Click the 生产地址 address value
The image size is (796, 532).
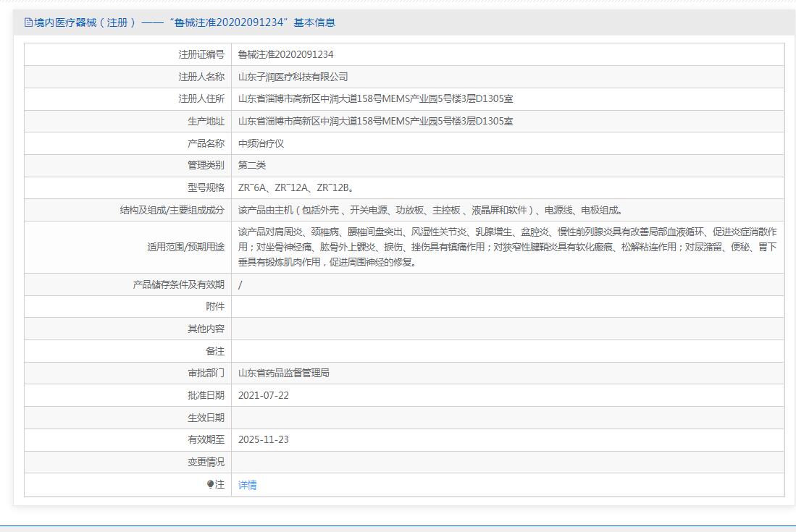[x=375, y=121]
